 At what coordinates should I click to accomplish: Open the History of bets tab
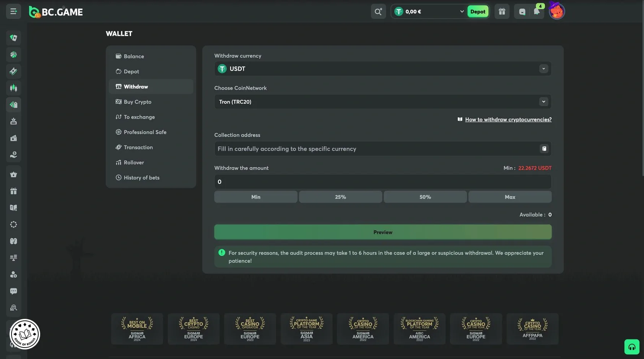(x=151, y=178)
